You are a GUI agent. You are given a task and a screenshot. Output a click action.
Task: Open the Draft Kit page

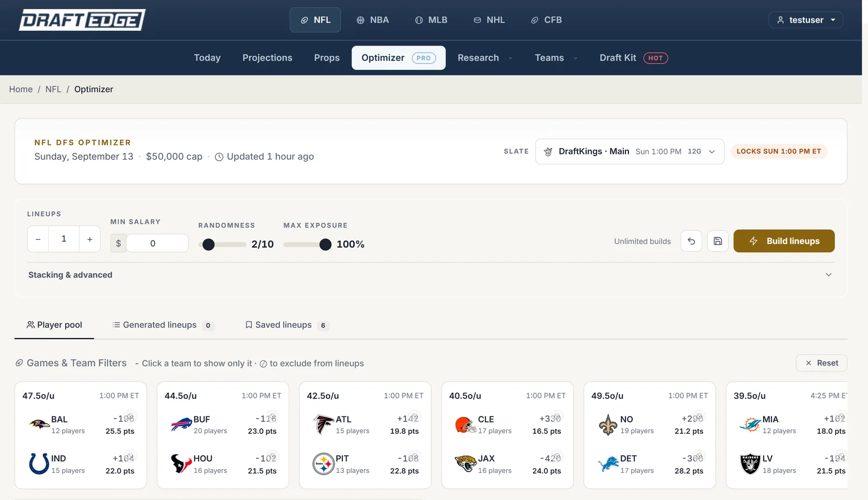click(634, 57)
